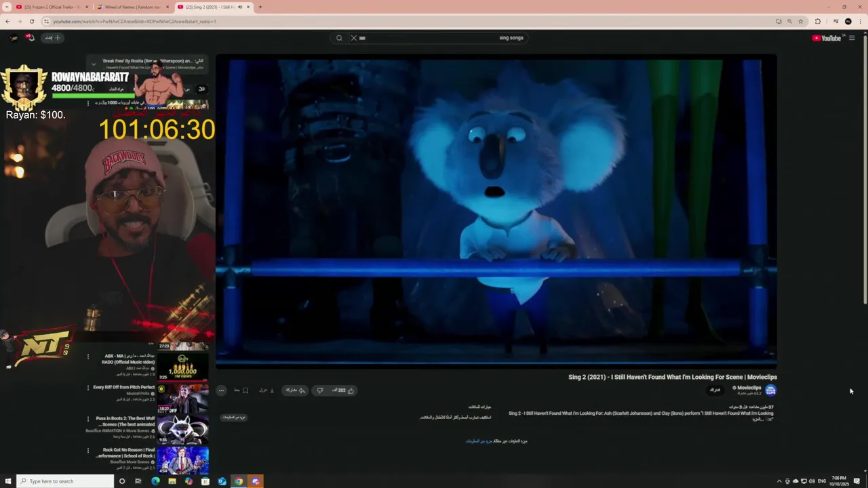868x488 pixels.
Task: Open the YouTube account avatar
Action: (14, 38)
